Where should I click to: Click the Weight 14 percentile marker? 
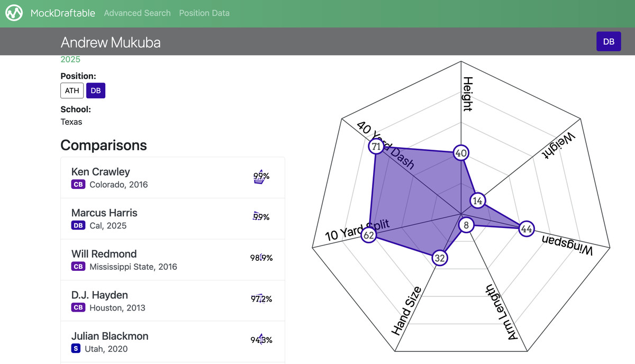pyautogui.click(x=478, y=201)
